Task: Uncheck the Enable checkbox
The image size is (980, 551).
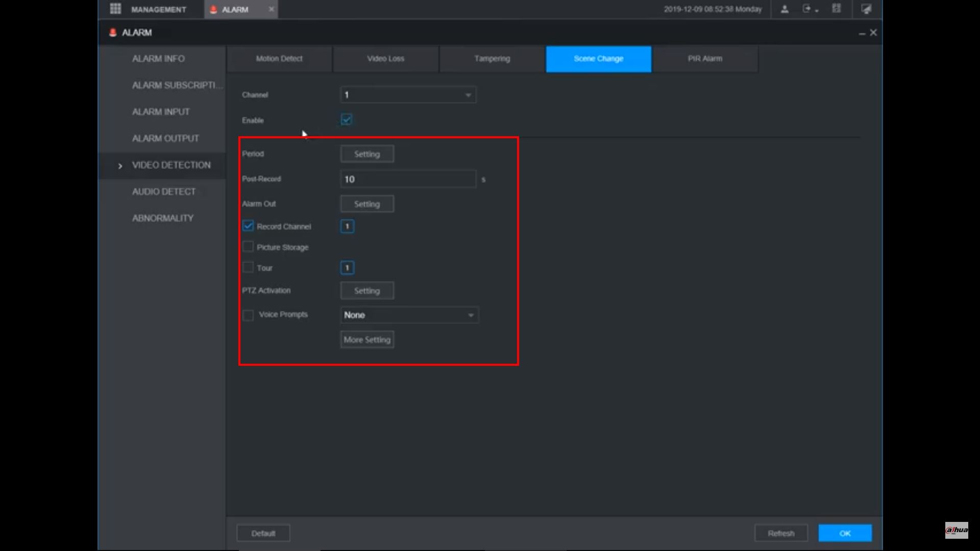Action: 347,120
